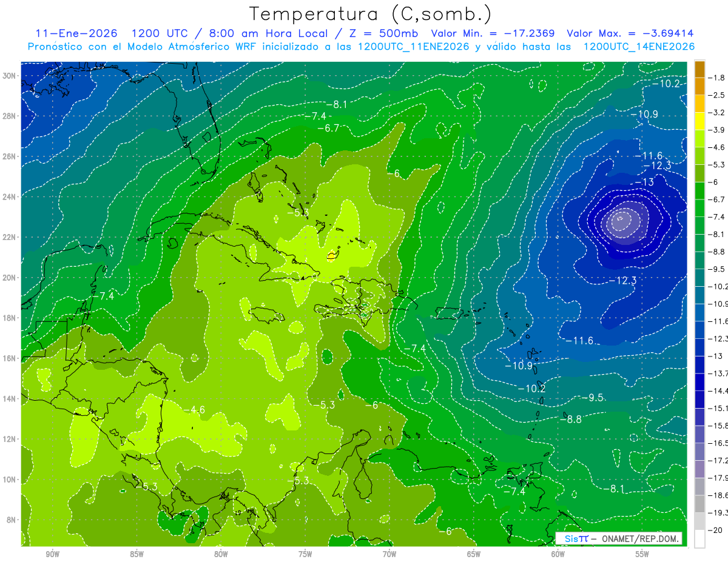Click the "1200UTC_11ENE2026" initialization time text
The height and width of the screenshot is (562, 728).
tap(414, 47)
